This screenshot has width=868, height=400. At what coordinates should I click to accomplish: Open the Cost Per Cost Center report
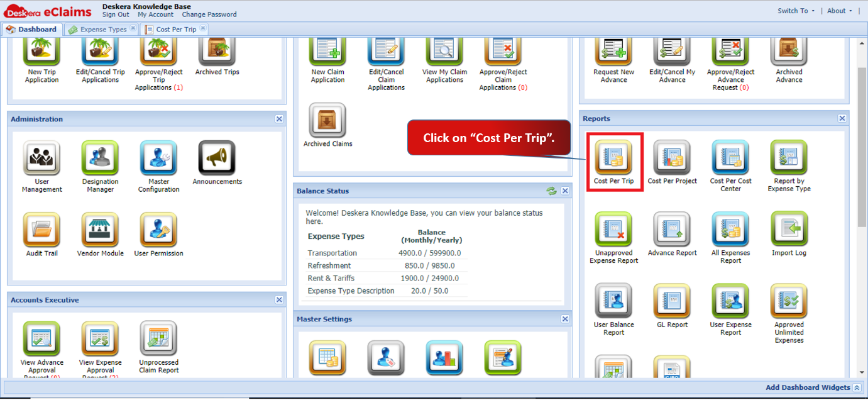click(730, 157)
